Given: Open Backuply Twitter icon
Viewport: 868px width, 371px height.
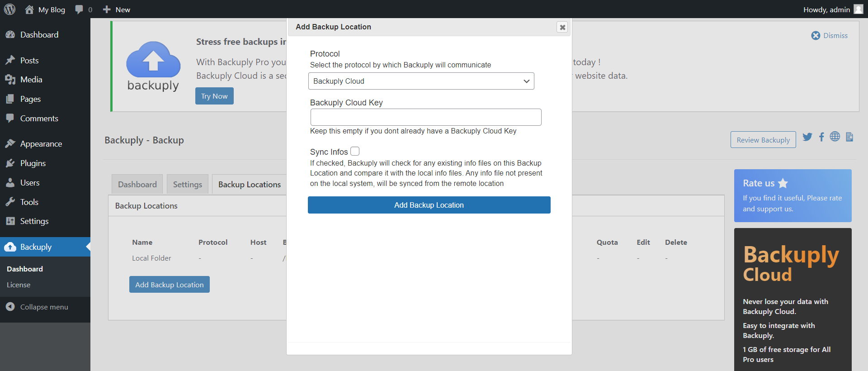Looking at the screenshot, I should (x=807, y=137).
